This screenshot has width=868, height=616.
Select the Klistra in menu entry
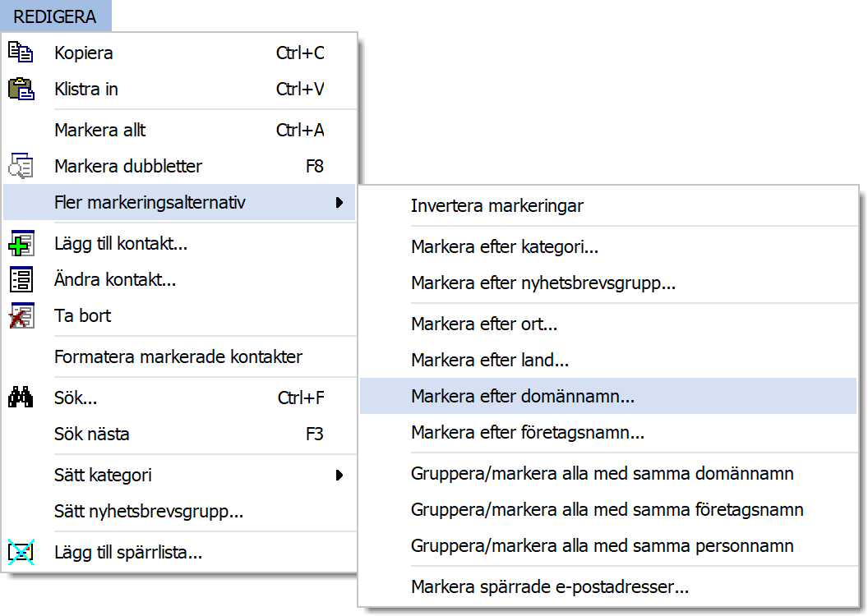[x=179, y=89]
